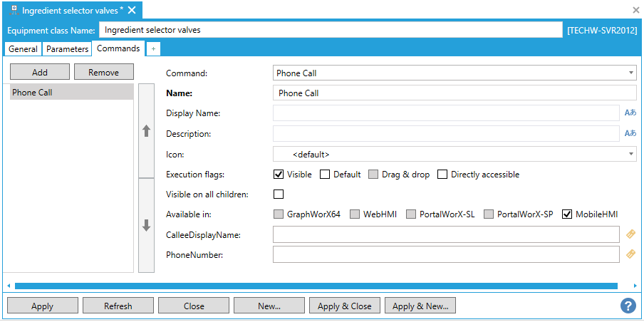Enable the Directly accessible checkbox
The height and width of the screenshot is (322, 644).
pyautogui.click(x=442, y=175)
